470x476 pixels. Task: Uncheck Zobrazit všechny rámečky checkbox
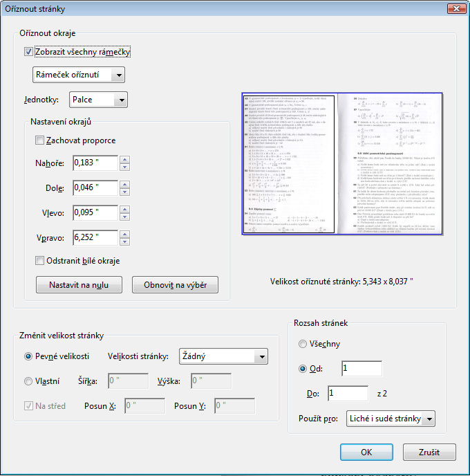[x=28, y=52]
